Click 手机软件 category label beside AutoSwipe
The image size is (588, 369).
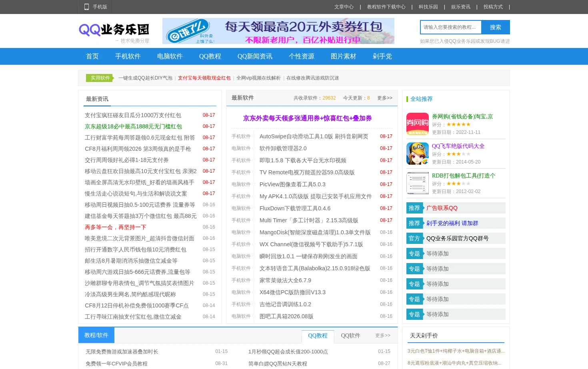click(x=241, y=136)
